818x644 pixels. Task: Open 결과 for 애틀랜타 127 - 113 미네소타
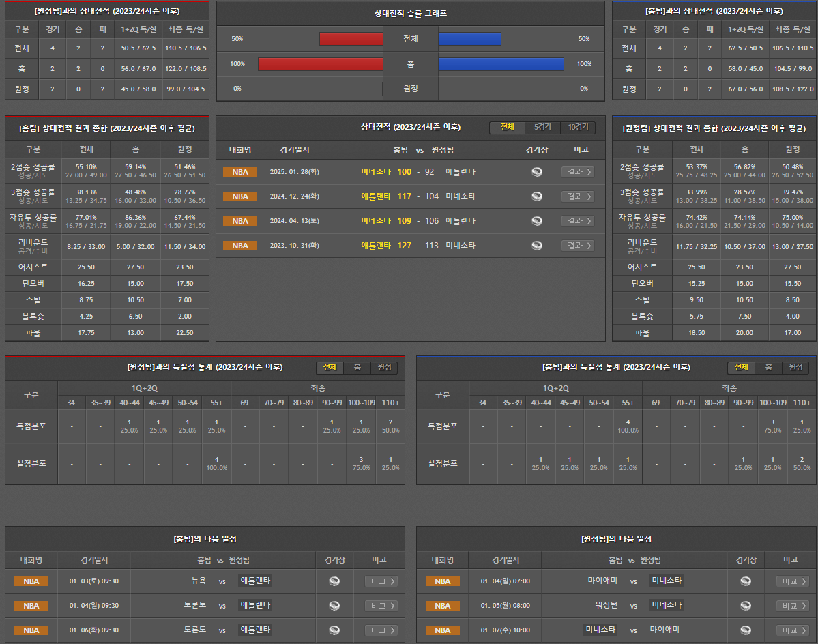577,246
